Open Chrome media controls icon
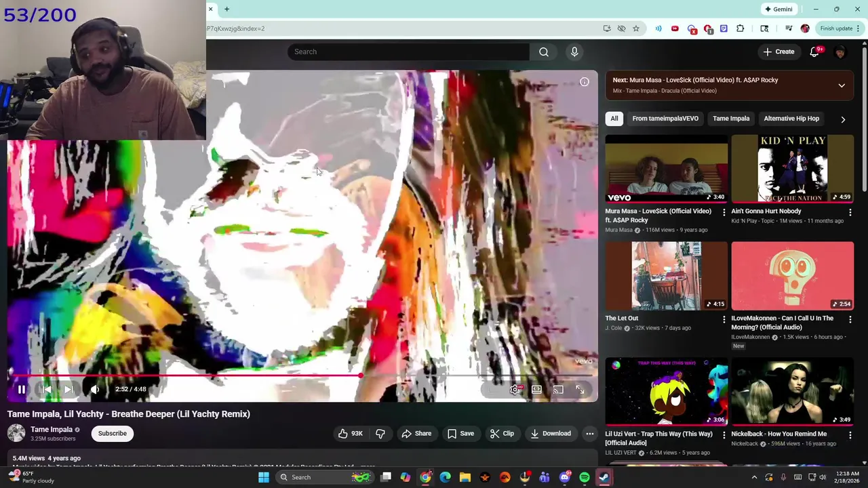Screen dimensions: 868x488 (788, 28)
